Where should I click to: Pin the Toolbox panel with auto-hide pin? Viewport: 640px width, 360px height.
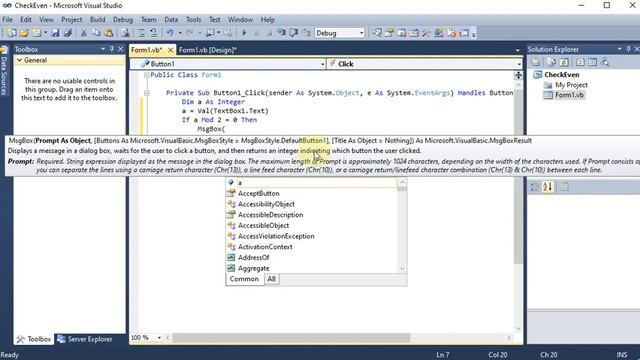pos(111,49)
